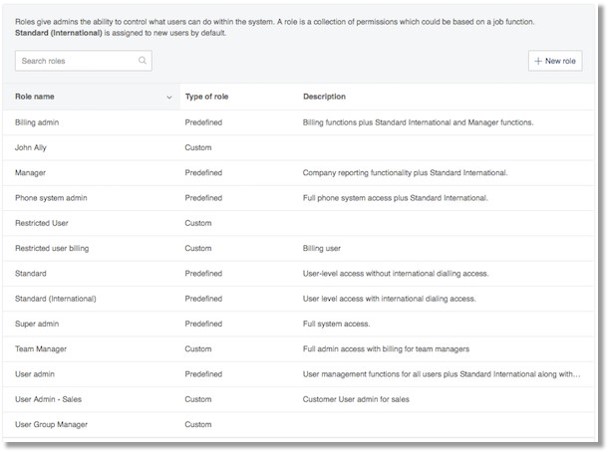
Task: Click description 'Full phone system access plus Standard International'
Action: pos(395,198)
